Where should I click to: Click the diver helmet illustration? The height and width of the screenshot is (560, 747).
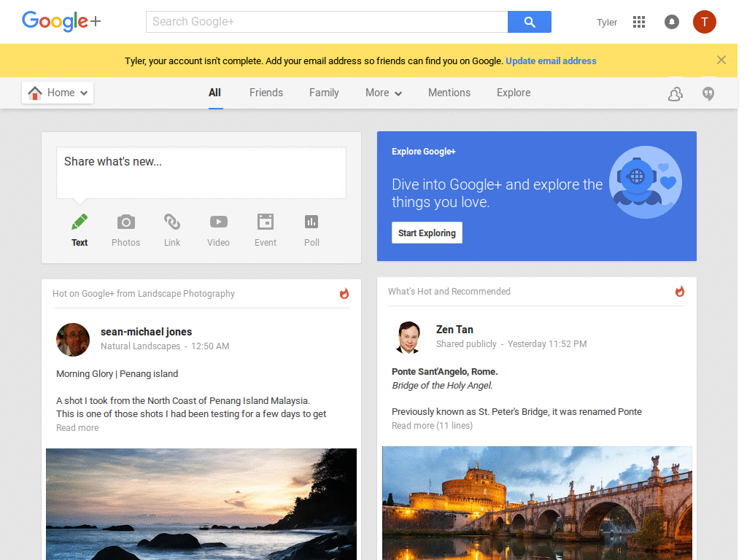646,182
